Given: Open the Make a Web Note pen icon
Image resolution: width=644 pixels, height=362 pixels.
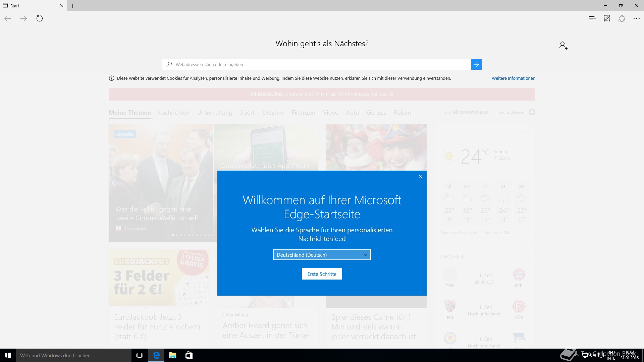Looking at the screenshot, I should [x=607, y=18].
